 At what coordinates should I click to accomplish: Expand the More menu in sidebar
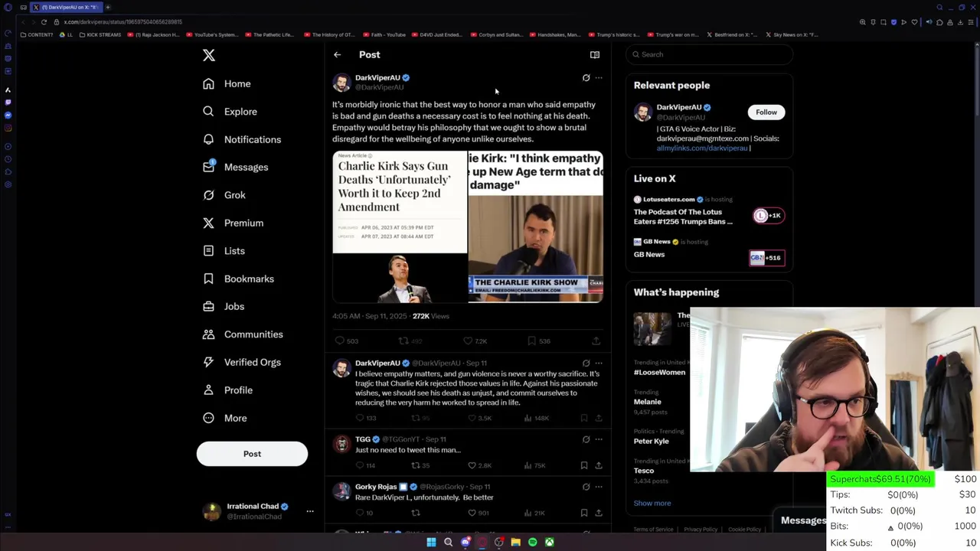point(224,418)
